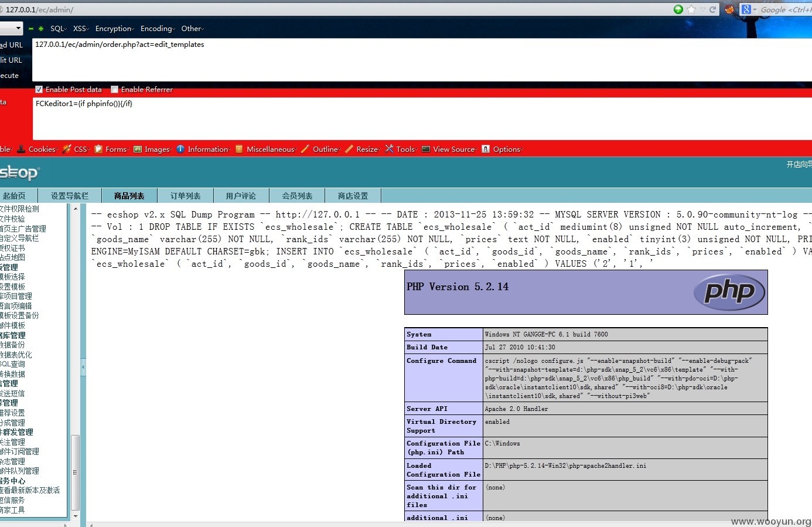Open the 邮件队列管理 sidebar link

pyautogui.click(x=19, y=471)
